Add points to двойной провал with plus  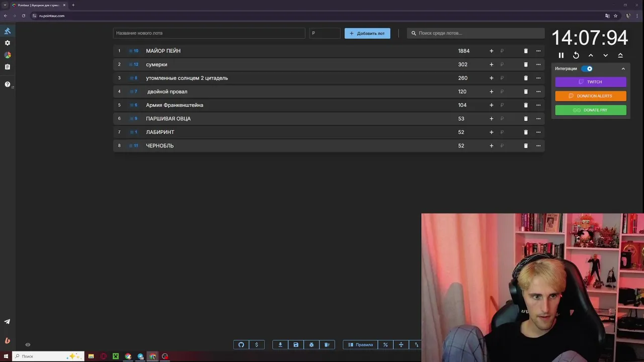coord(492,92)
